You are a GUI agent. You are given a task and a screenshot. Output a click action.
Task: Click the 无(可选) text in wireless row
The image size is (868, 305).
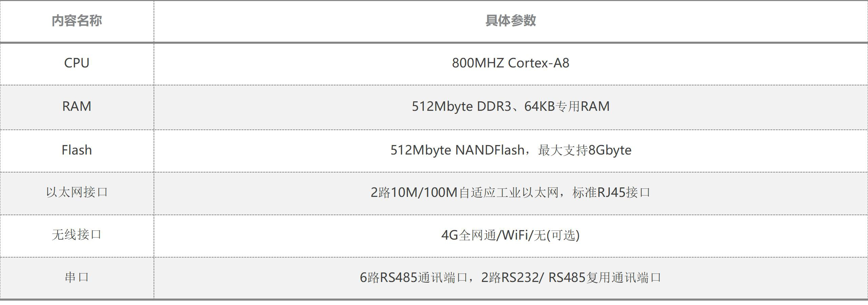557,235
